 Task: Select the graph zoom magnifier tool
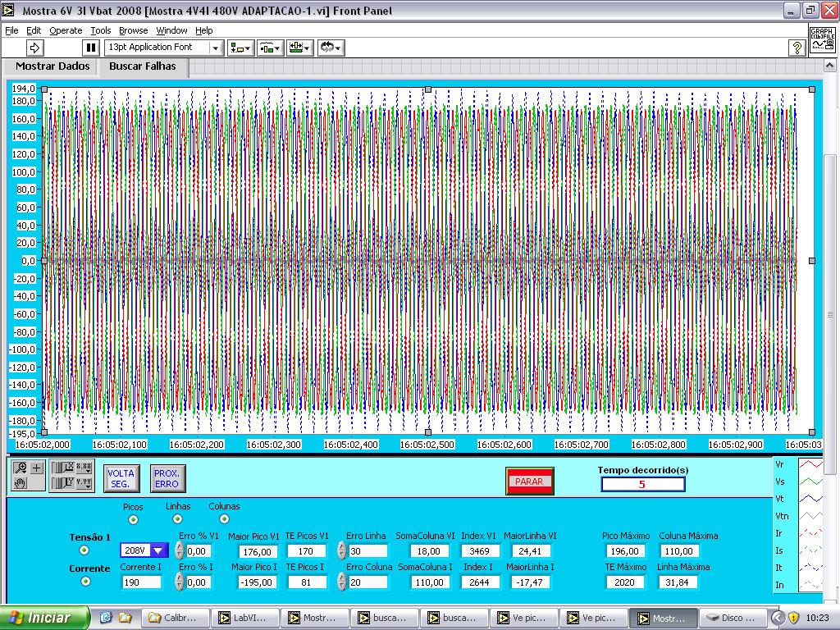[21, 468]
